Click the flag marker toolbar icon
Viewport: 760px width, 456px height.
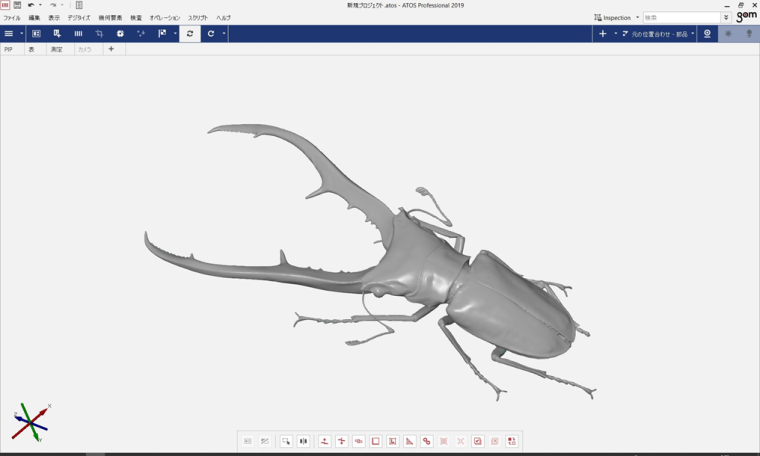[x=162, y=34]
